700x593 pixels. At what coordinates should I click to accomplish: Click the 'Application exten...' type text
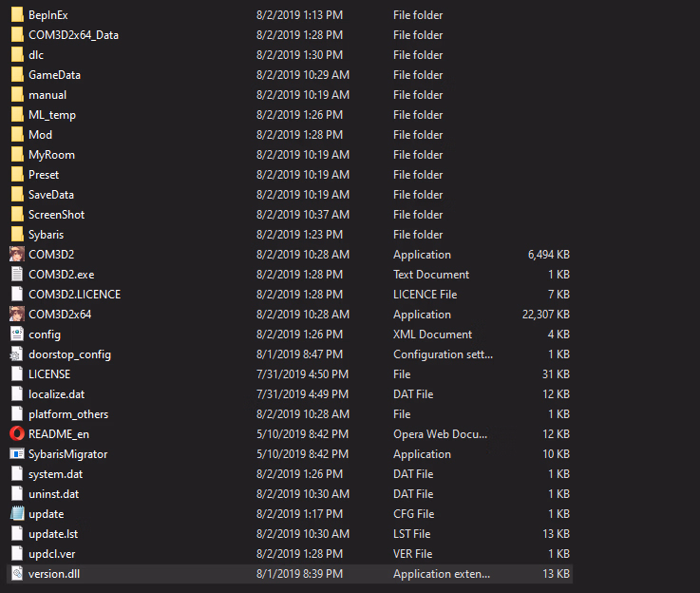(442, 574)
